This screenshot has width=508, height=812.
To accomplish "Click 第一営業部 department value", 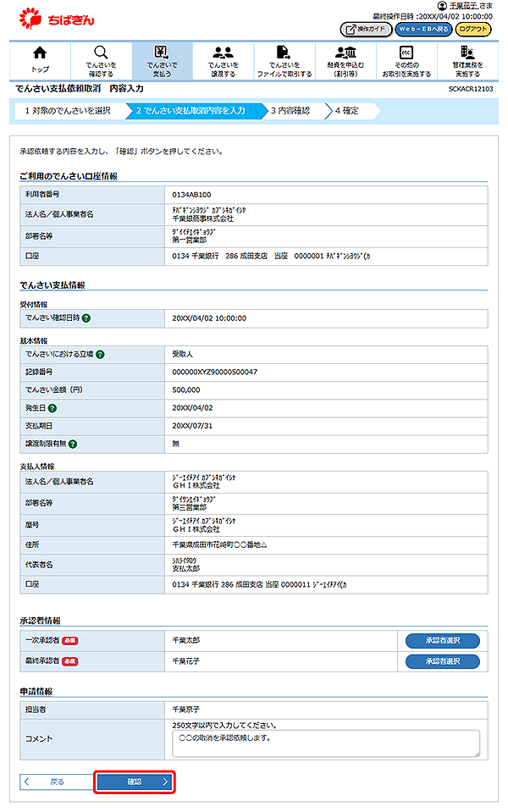I will [x=190, y=240].
